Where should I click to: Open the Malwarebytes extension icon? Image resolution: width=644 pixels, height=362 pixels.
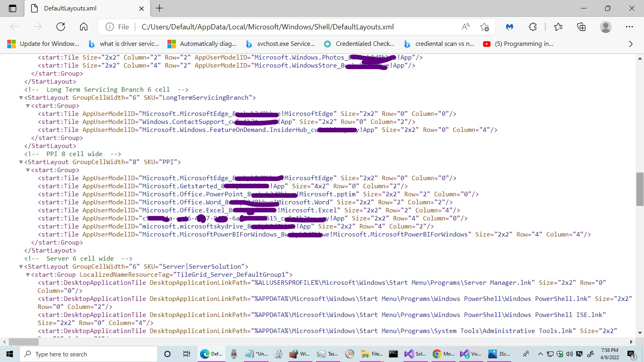click(x=510, y=27)
